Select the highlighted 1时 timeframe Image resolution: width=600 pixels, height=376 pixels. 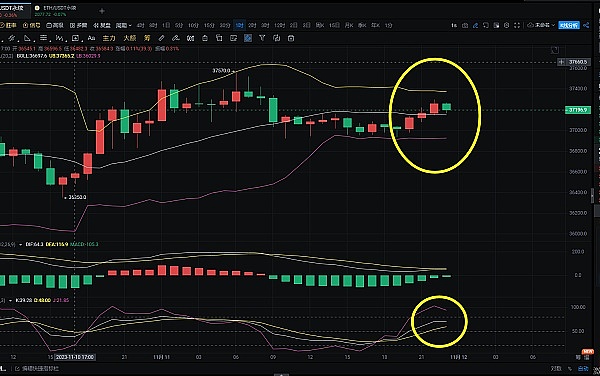(x=240, y=25)
